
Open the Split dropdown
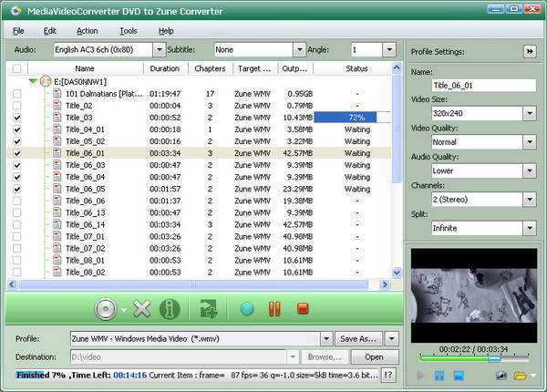(x=530, y=228)
